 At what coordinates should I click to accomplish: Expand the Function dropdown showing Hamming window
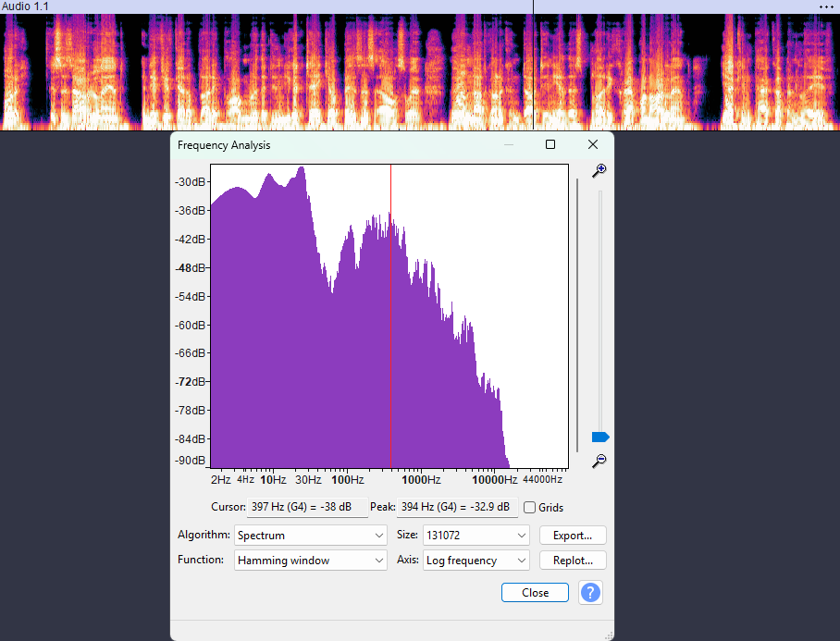click(310, 561)
